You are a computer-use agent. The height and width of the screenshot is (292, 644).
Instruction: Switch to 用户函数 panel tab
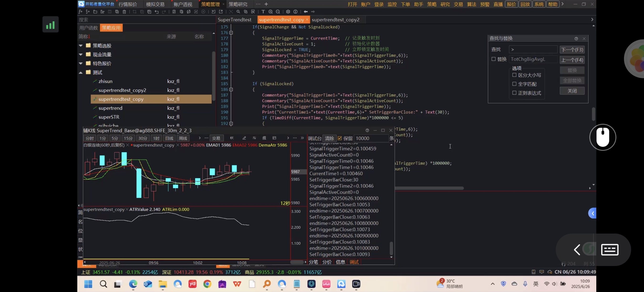pos(88,28)
